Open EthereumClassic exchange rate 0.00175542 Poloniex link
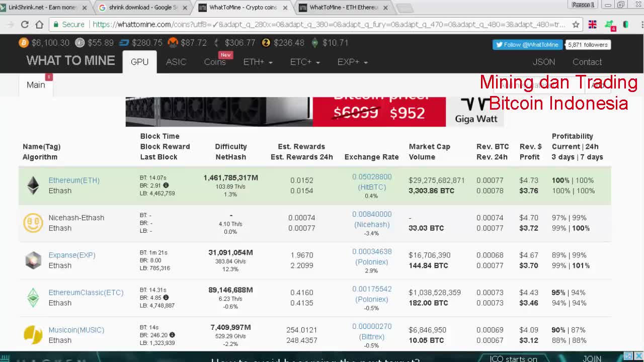644x362 pixels. click(x=372, y=294)
